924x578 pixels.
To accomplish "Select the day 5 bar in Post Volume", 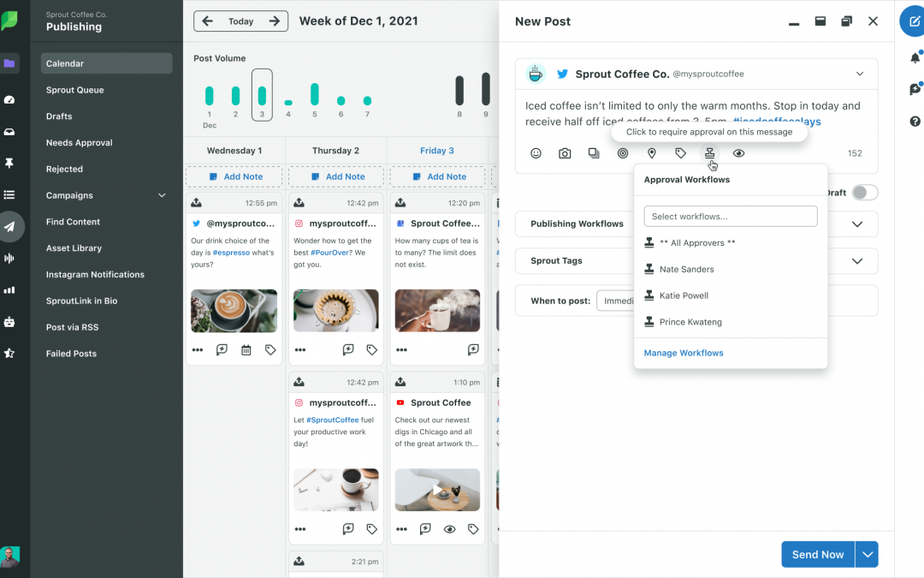I will click(315, 94).
